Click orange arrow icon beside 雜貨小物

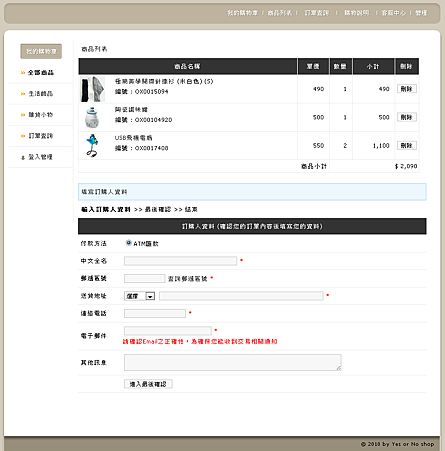coord(23,115)
